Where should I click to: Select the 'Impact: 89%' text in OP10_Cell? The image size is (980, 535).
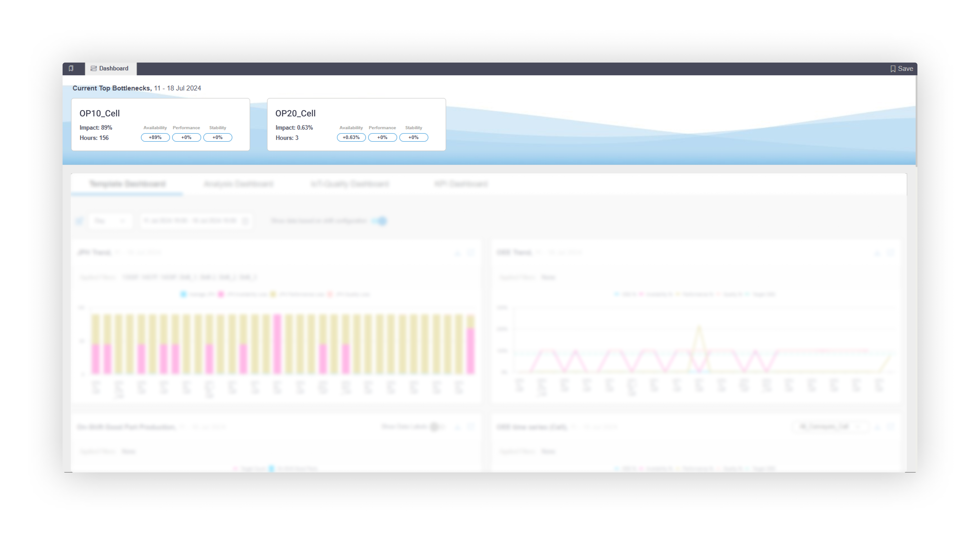pos(96,127)
